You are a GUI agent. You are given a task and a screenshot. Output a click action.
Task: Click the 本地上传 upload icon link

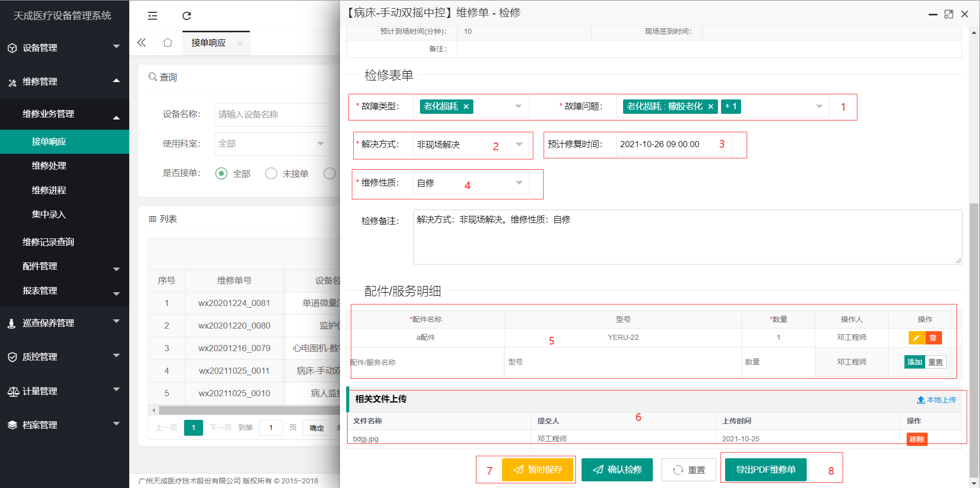click(936, 400)
